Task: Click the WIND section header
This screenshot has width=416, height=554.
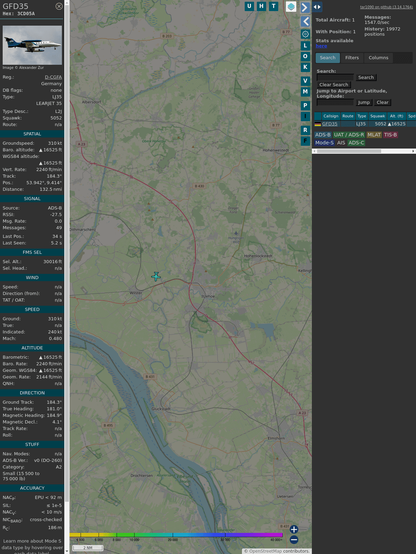Action: point(32,277)
